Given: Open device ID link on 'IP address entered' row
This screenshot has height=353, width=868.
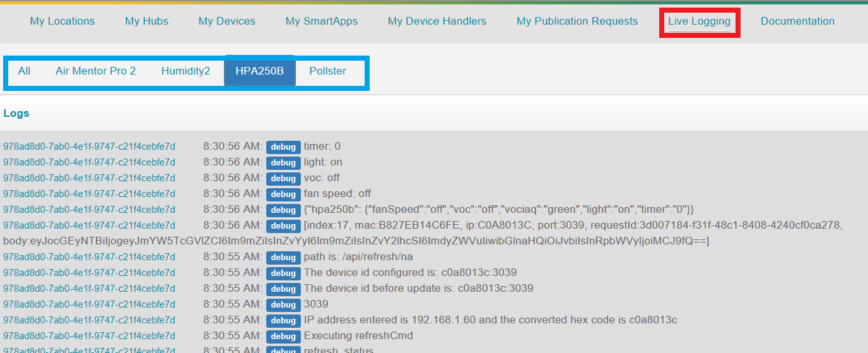Looking at the screenshot, I should point(89,320).
